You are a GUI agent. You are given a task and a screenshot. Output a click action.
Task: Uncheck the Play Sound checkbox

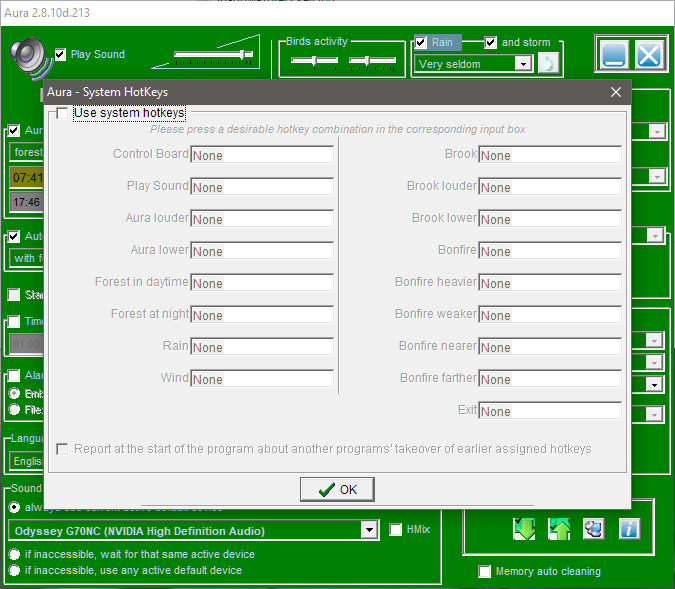pos(61,54)
